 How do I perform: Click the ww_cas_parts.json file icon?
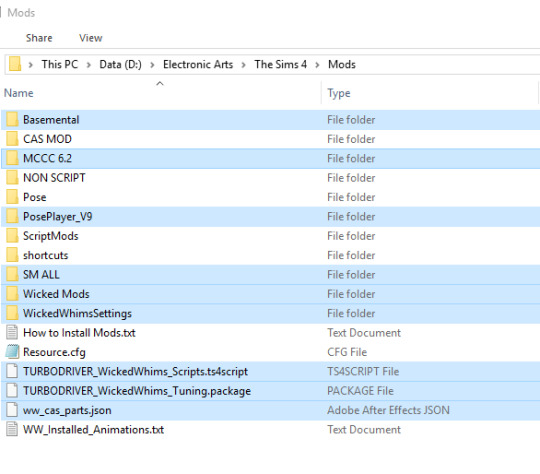pos(12,410)
